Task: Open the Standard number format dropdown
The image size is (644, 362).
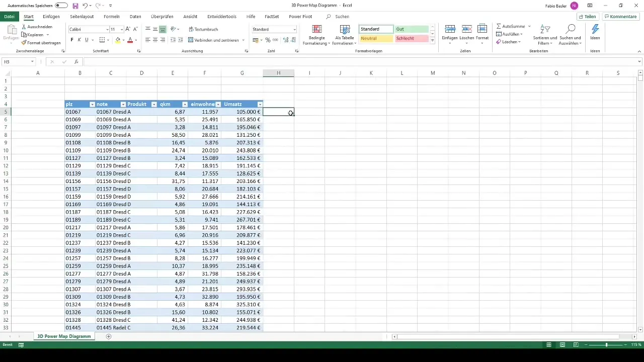Action: [294, 30]
